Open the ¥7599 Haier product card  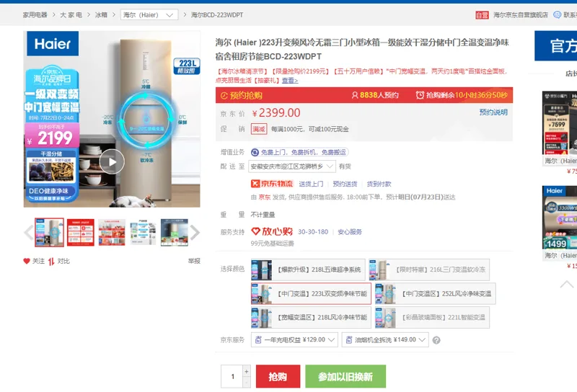click(560, 128)
